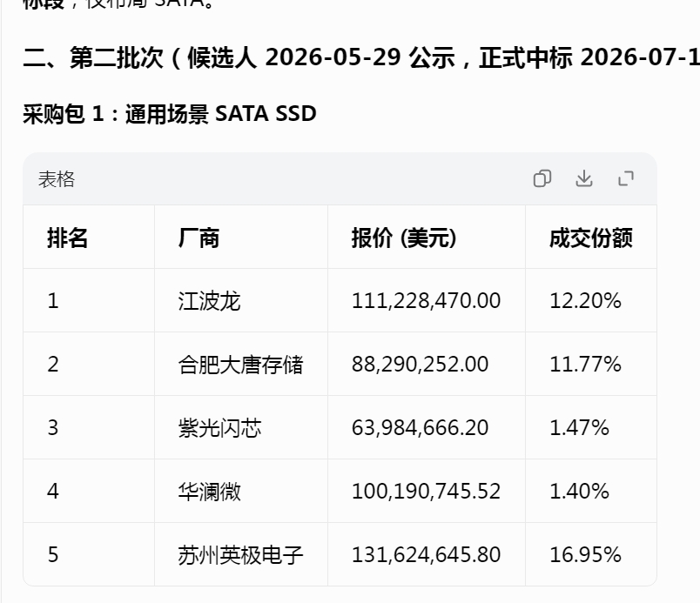Select the 江波龙 vendor cell

[209, 300]
